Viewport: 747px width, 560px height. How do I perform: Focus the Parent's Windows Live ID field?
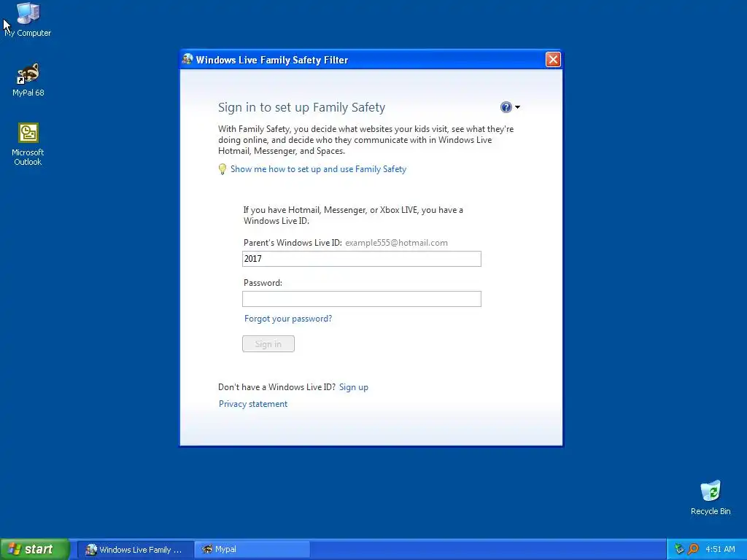point(362,259)
